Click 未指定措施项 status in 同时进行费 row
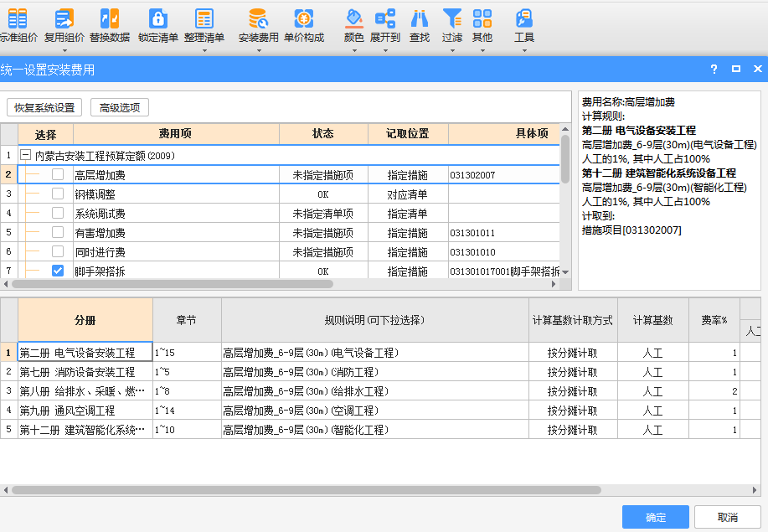 [x=323, y=252]
